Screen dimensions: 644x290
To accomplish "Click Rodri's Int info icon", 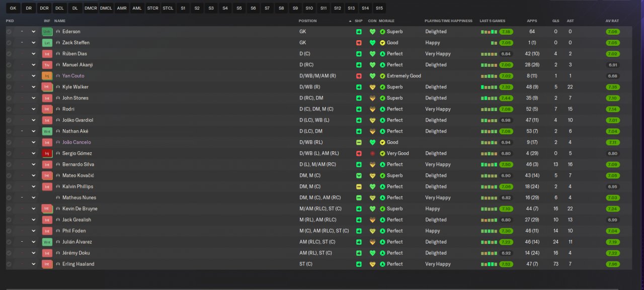I will coord(47,109).
